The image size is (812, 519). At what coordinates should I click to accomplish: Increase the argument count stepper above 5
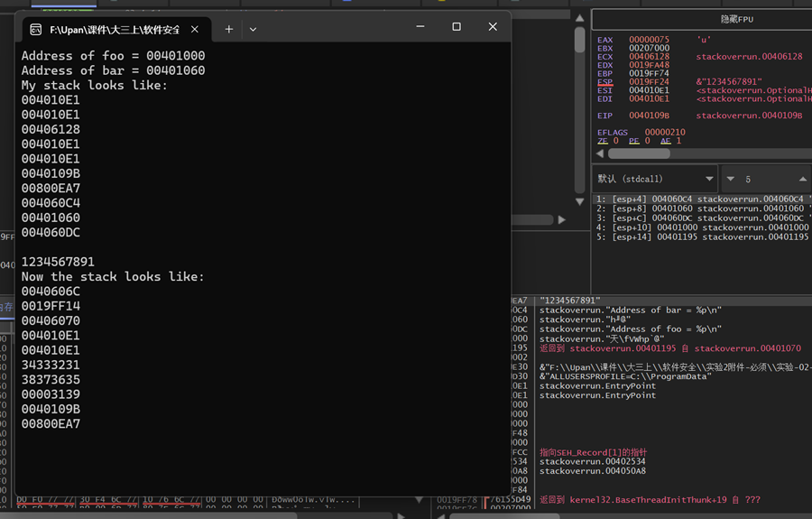(x=802, y=179)
